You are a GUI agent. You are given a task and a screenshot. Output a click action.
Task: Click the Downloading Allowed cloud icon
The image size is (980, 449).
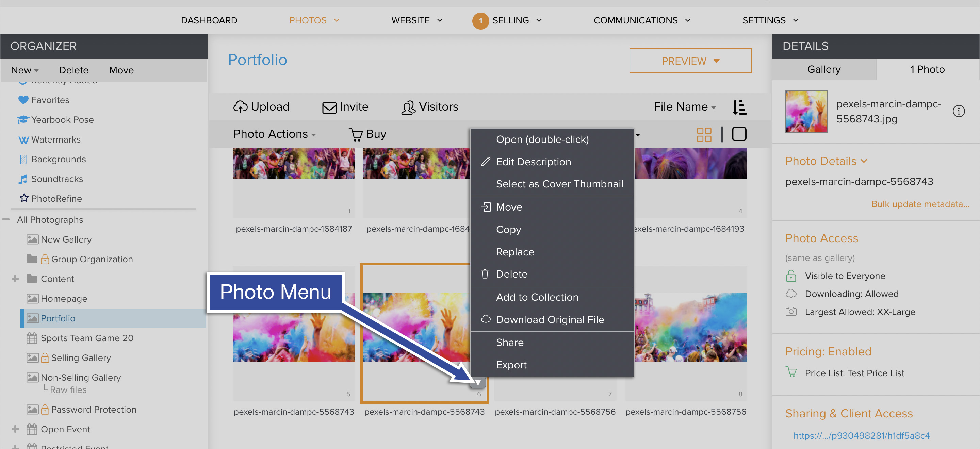point(791,294)
